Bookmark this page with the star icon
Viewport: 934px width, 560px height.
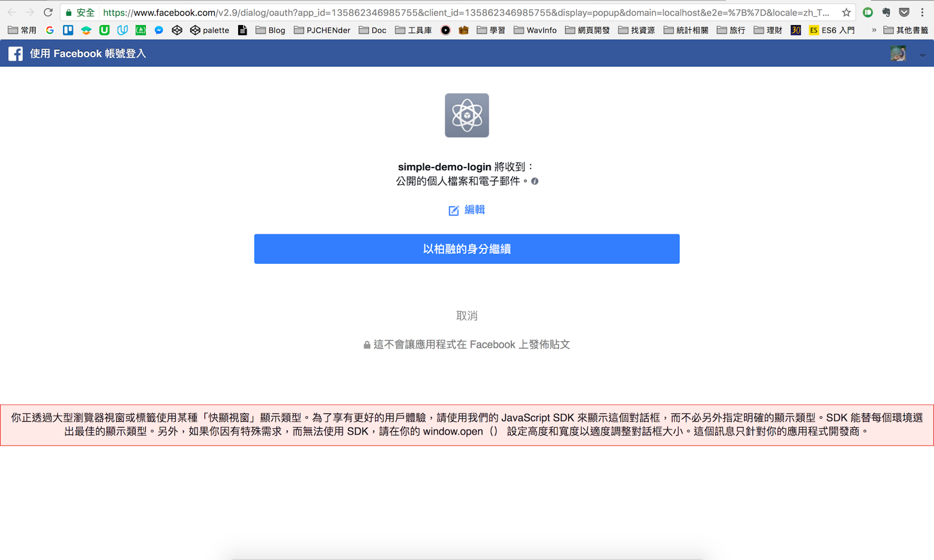[846, 12]
